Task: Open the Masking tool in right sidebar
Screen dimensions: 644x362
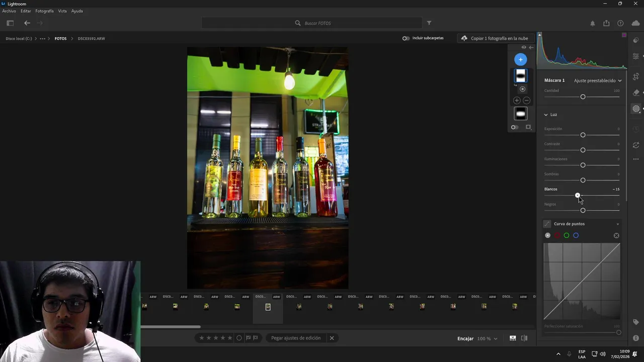Action: tap(636, 109)
